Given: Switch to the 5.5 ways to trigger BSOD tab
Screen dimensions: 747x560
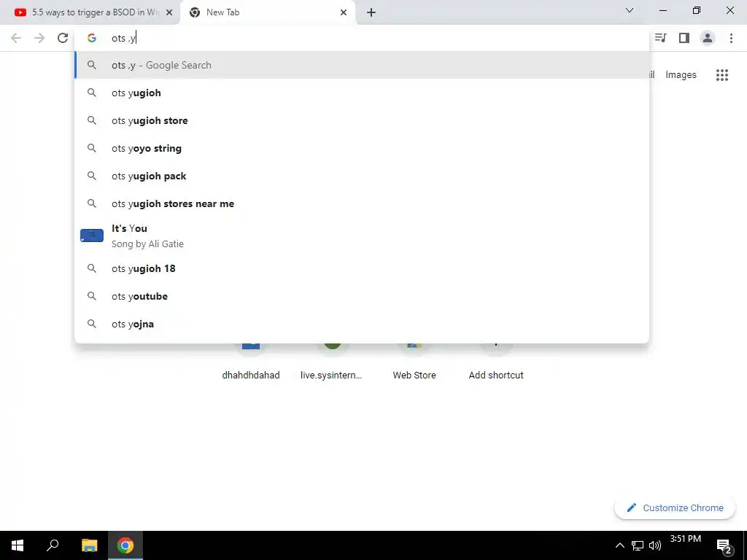Looking at the screenshot, I should pos(90,12).
